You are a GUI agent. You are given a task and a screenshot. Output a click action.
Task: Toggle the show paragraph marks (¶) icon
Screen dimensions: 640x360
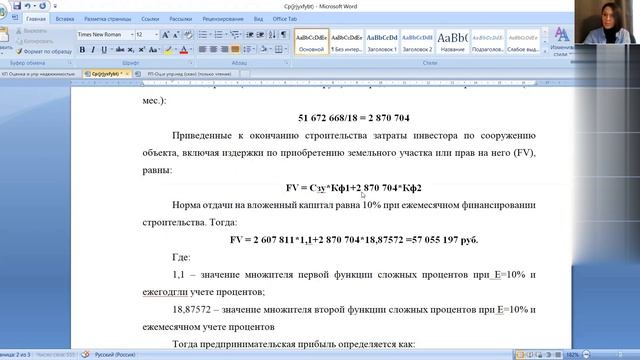point(284,35)
